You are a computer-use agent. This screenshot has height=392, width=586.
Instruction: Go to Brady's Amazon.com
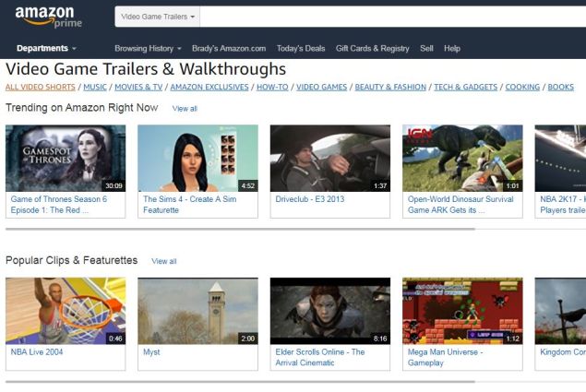(x=229, y=49)
